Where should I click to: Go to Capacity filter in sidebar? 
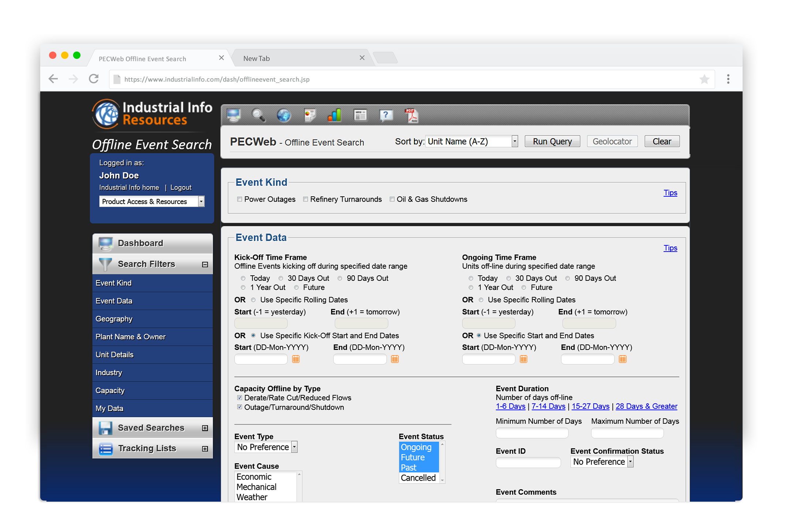tap(153, 390)
